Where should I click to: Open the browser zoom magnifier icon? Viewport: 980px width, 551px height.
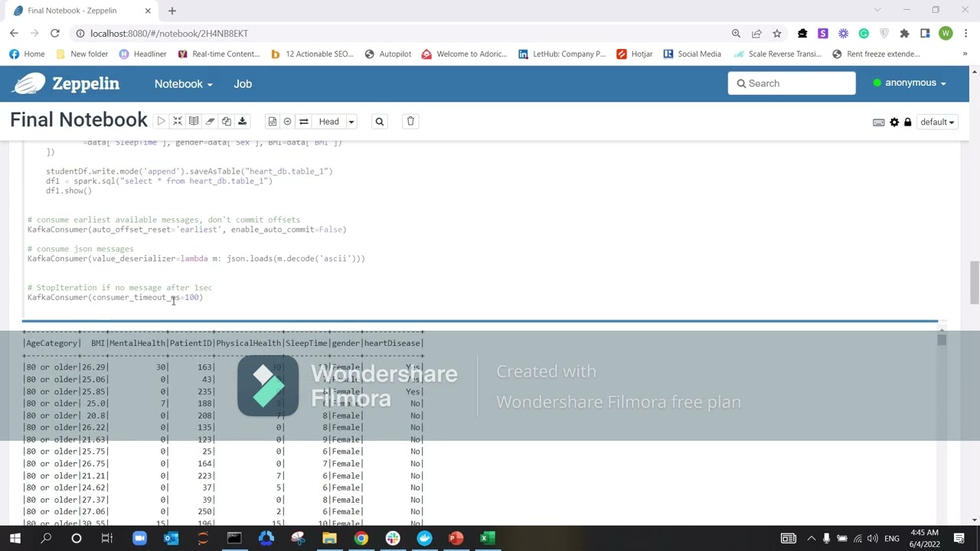[x=736, y=33]
